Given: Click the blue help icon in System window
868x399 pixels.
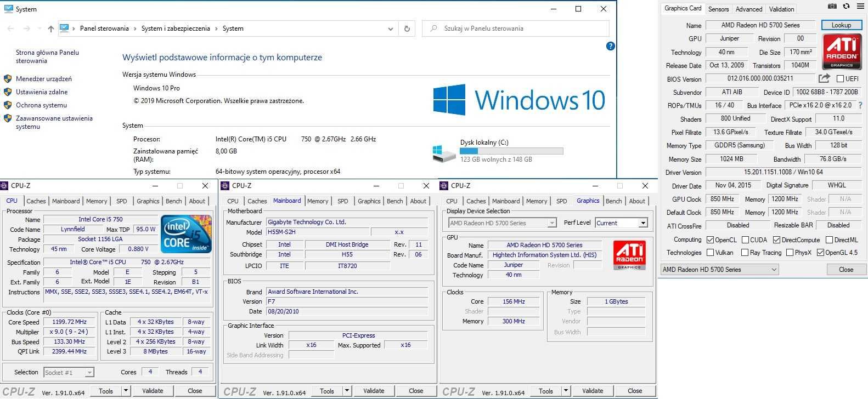Looking at the screenshot, I should 610,46.
